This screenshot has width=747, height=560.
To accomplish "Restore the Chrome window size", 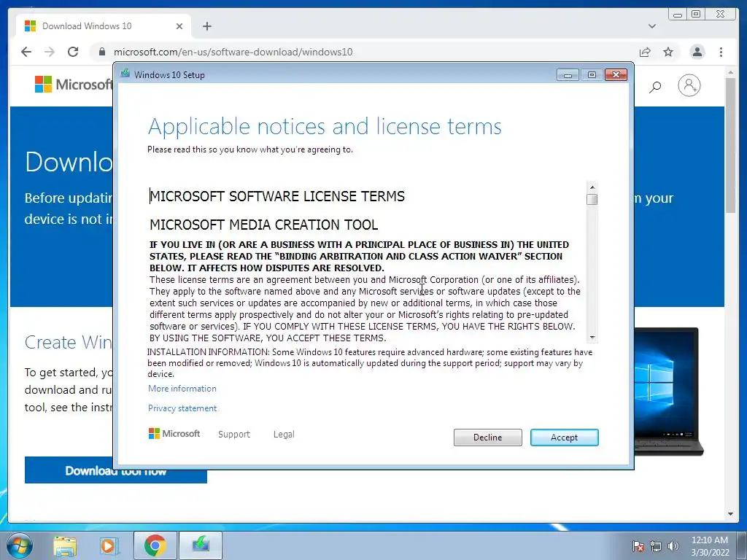I will coord(696,15).
